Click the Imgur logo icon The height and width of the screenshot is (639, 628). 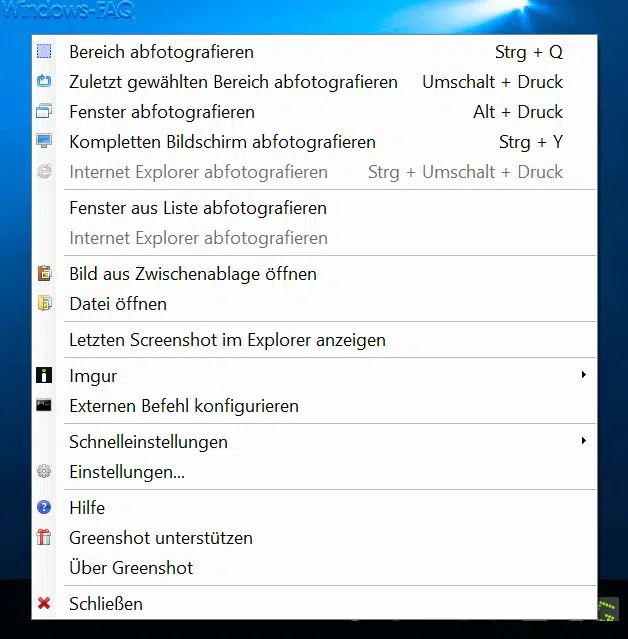click(x=44, y=375)
